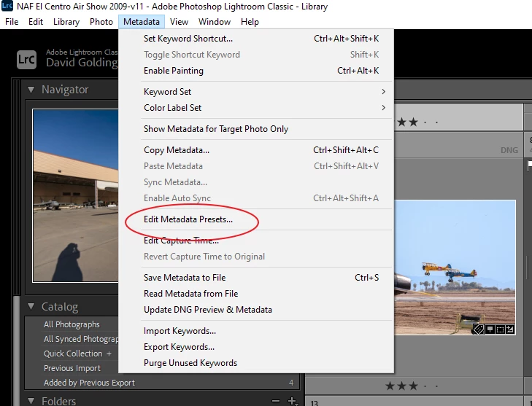The image size is (532, 406).
Task: Click the plus icon in Folders header
Action: (x=292, y=401)
